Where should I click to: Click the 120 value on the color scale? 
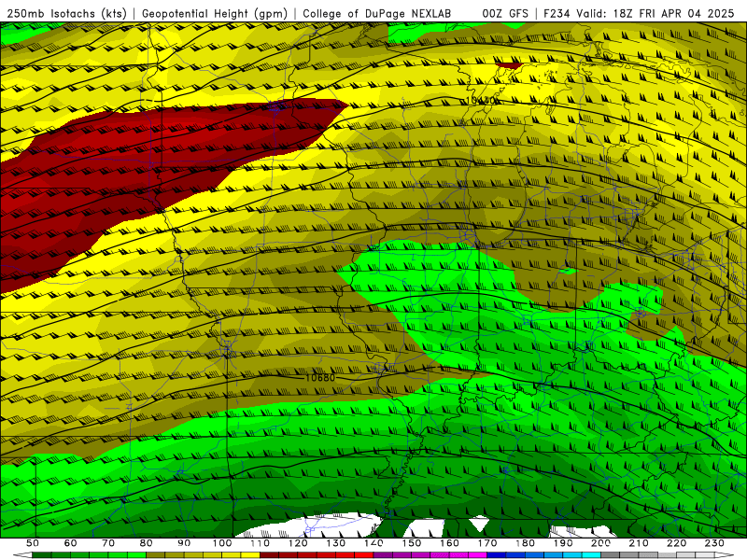pyautogui.click(x=298, y=543)
